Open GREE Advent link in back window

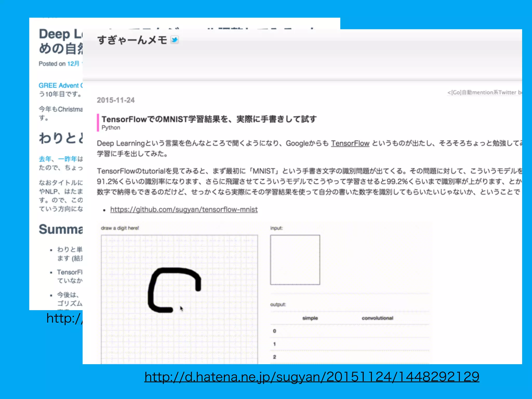(61, 85)
